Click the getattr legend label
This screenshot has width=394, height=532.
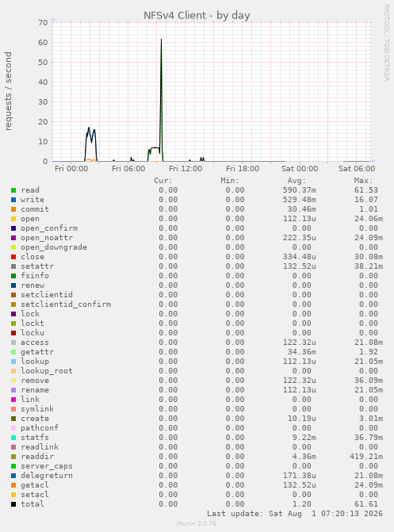(x=37, y=352)
